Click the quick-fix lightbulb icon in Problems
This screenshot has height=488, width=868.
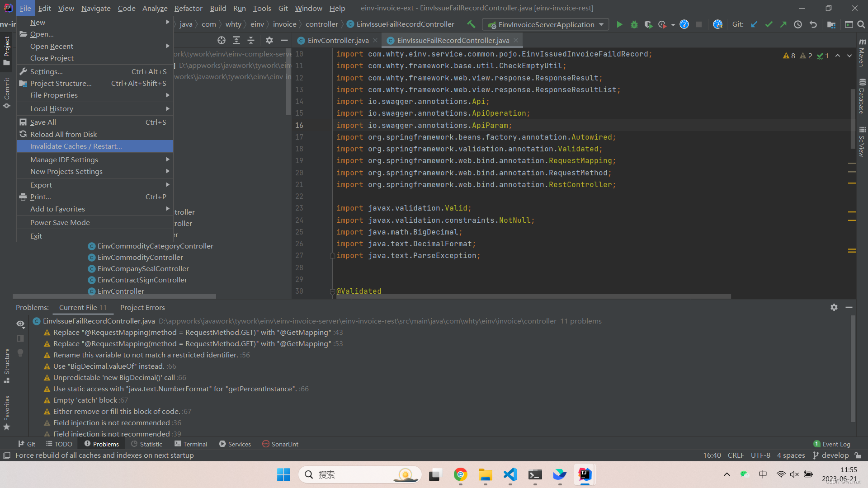pyautogui.click(x=20, y=352)
